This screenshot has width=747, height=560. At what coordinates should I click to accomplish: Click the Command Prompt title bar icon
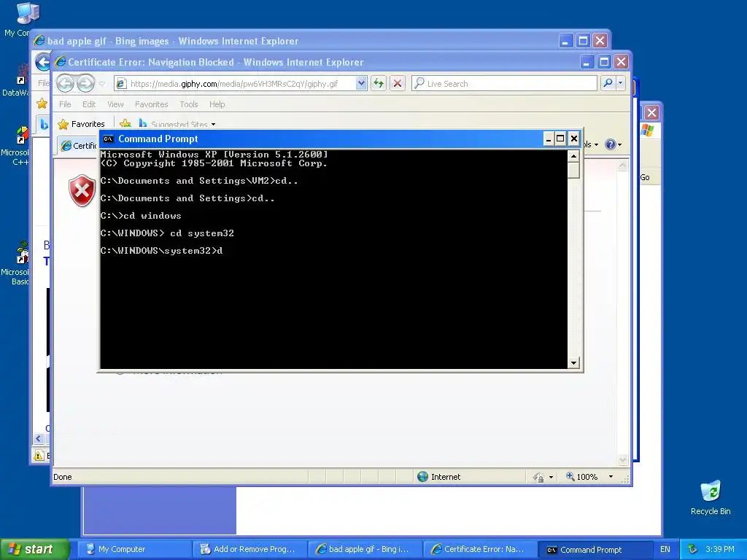[x=108, y=139]
